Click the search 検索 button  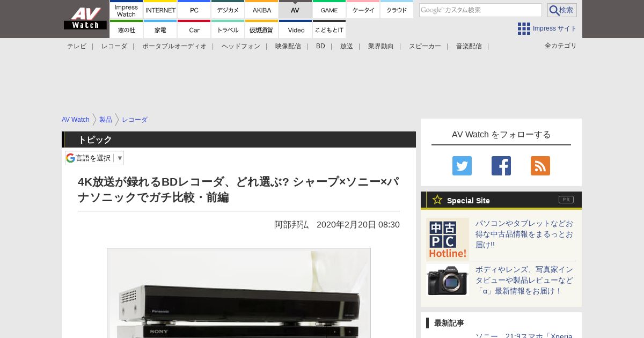[562, 10]
